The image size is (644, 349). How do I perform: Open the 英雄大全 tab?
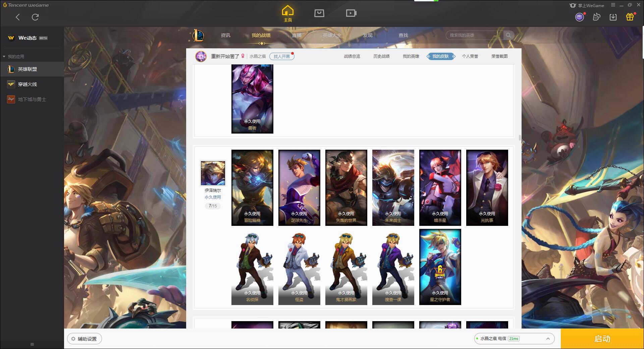[x=332, y=35]
